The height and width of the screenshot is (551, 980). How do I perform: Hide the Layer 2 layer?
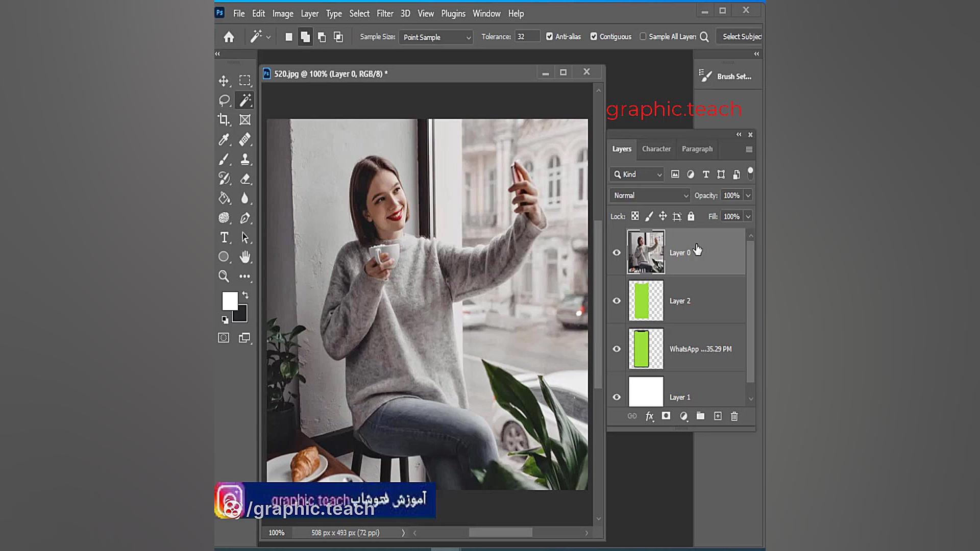click(616, 300)
